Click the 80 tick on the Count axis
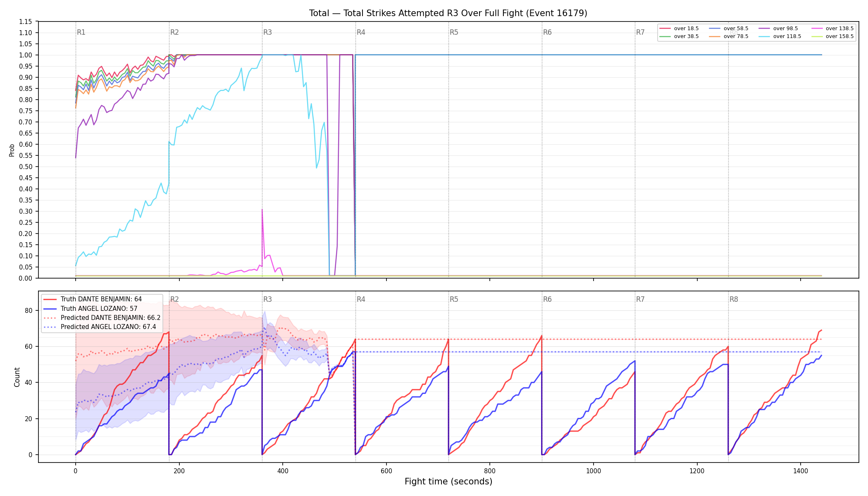Viewport: 868px width, 496px height. pos(29,310)
